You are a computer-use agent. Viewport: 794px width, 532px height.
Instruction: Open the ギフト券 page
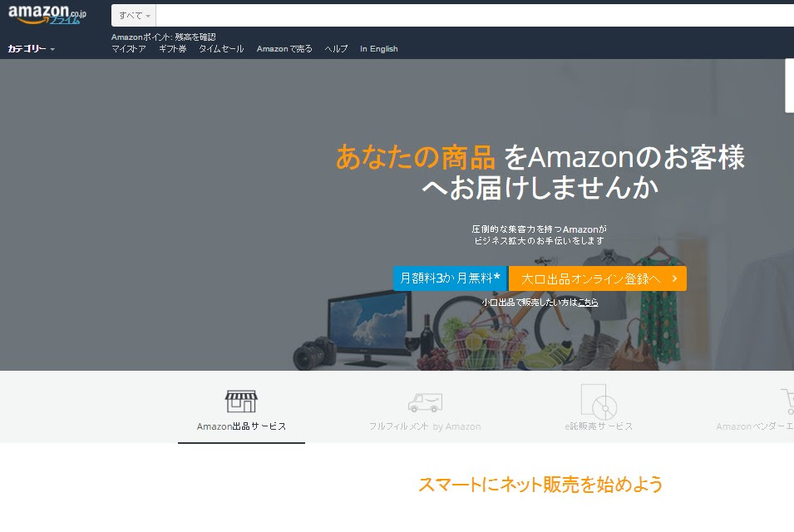pos(173,48)
